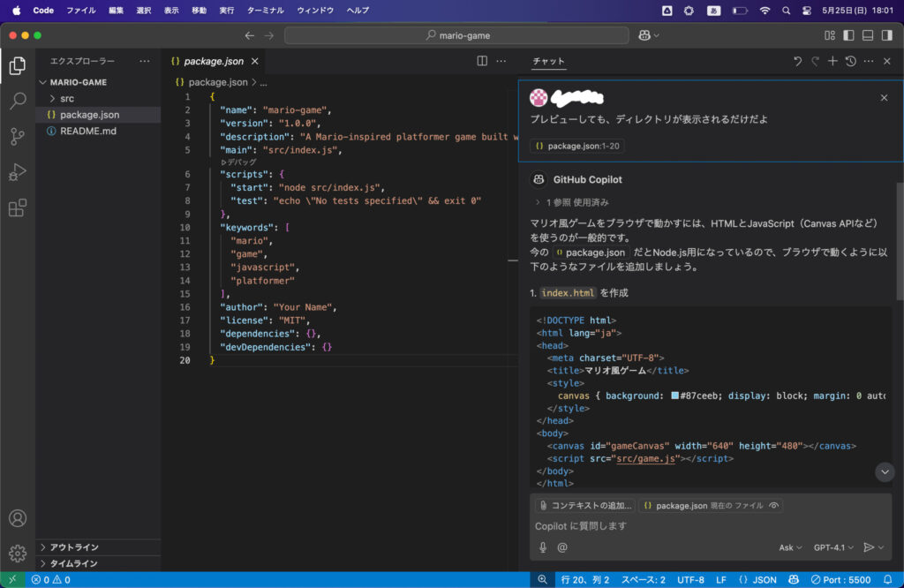Toggle the bottom panel
Screen dimensions: 904x588
(x=868, y=35)
